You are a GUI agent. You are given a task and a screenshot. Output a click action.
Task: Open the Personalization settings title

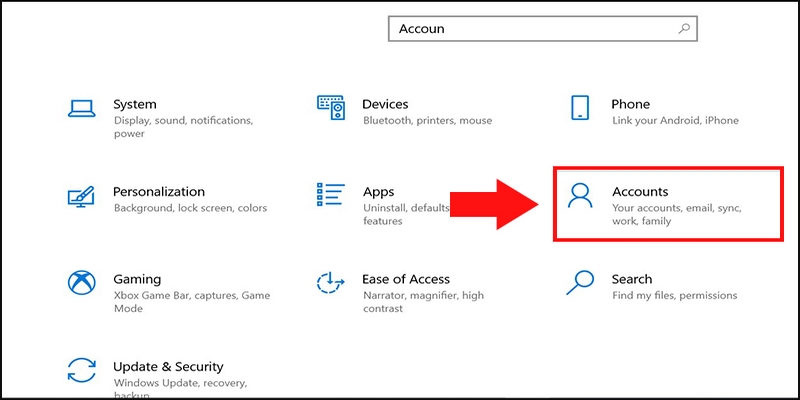159,192
